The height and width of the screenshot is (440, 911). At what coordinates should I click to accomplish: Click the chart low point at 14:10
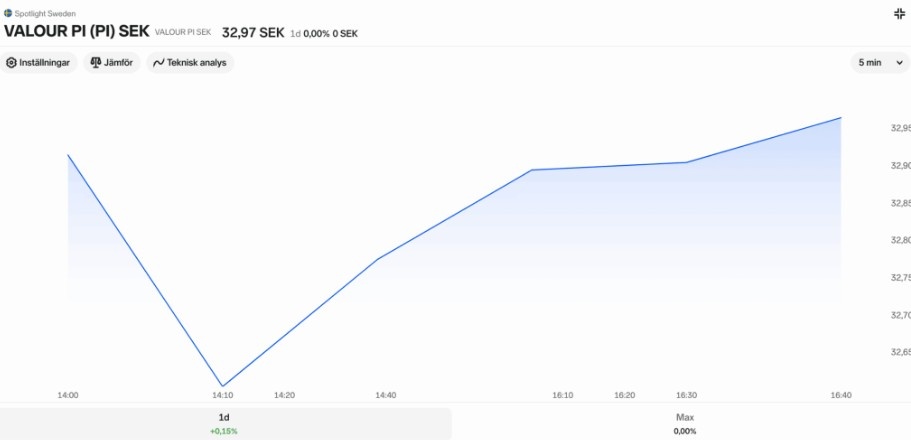tap(222, 386)
